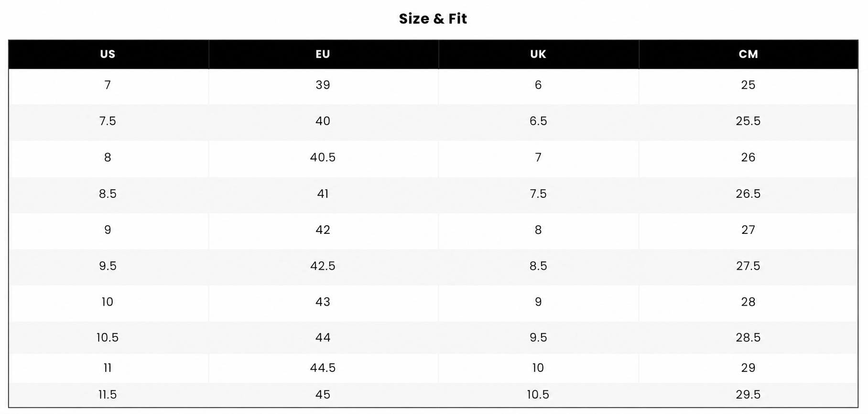
Task: Select EU size 45 cell
Action: coord(324,395)
